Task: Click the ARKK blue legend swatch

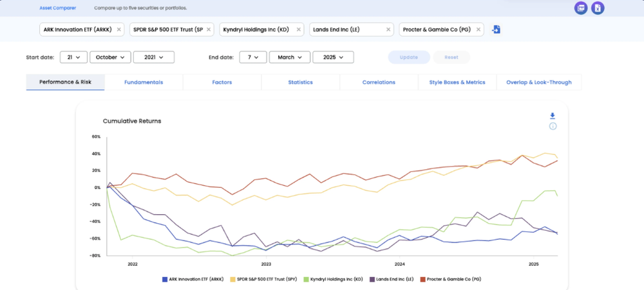Action: [165, 279]
